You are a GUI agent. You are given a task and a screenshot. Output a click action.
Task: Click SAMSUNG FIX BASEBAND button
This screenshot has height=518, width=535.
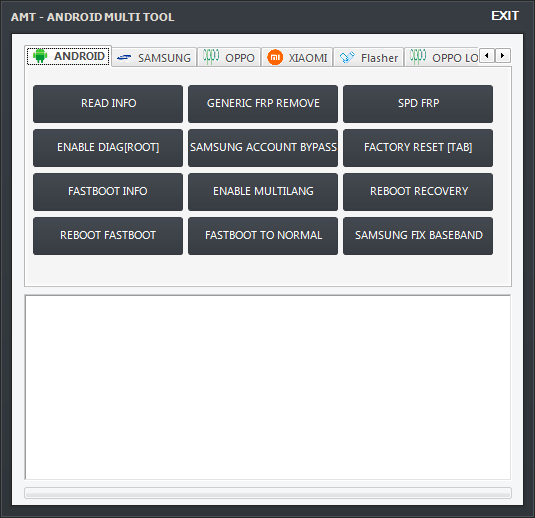[x=418, y=236]
